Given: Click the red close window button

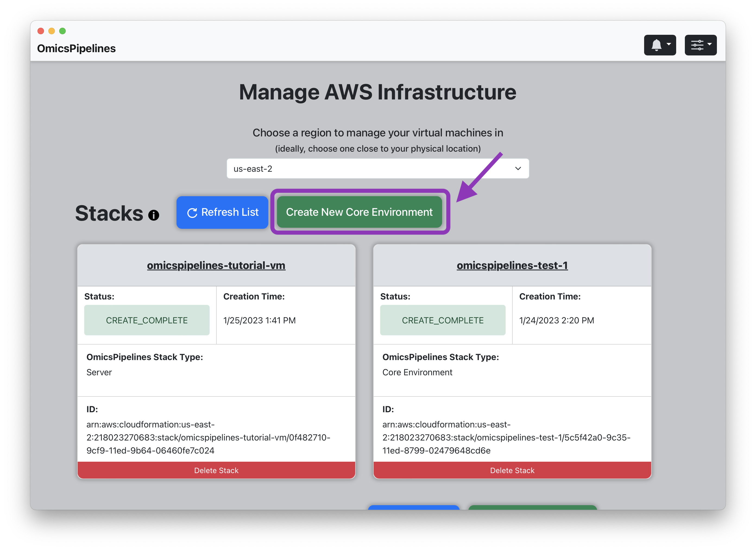Looking at the screenshot, I should pyautogui.click(x=41, y=31).
